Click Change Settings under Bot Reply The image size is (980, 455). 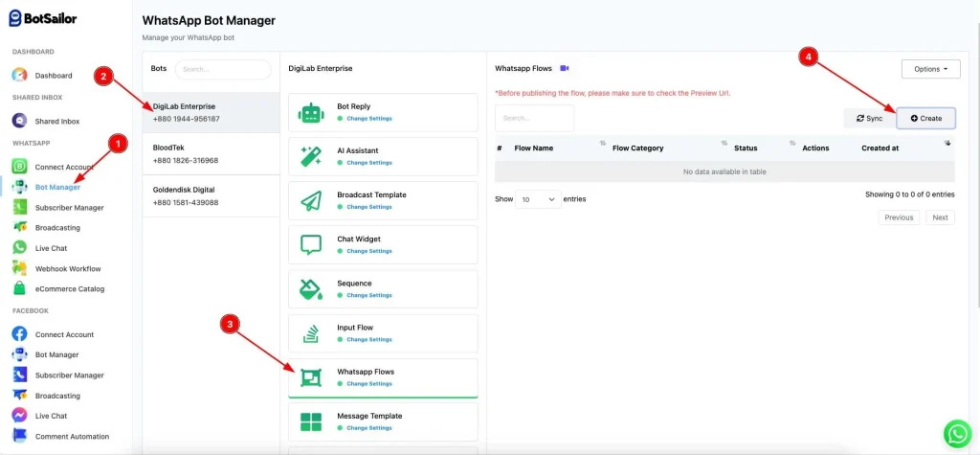click(368, 118)
